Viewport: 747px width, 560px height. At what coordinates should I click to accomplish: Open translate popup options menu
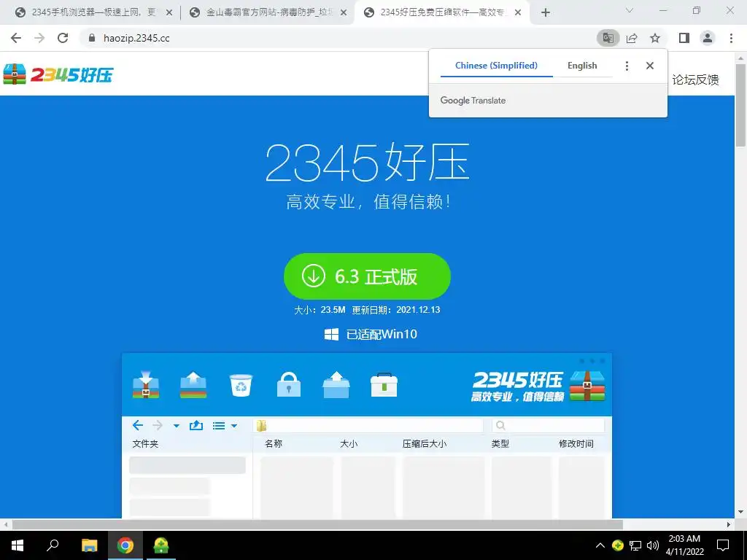point(627,66)
